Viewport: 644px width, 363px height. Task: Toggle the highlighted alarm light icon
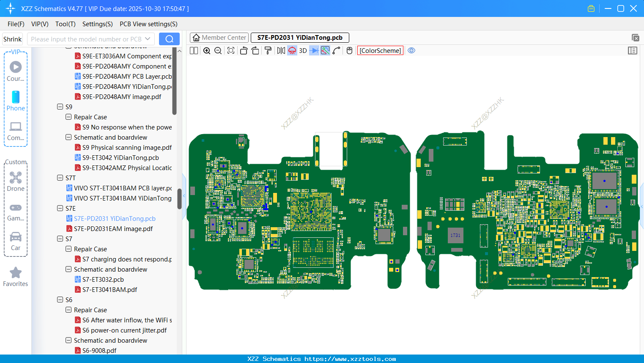pyautogui.click(x=292, y=51)
